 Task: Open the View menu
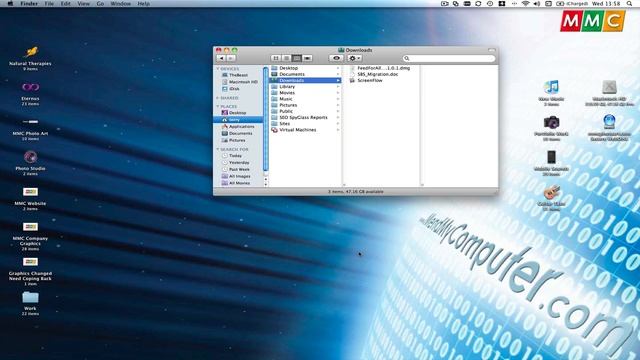[83, 3]
